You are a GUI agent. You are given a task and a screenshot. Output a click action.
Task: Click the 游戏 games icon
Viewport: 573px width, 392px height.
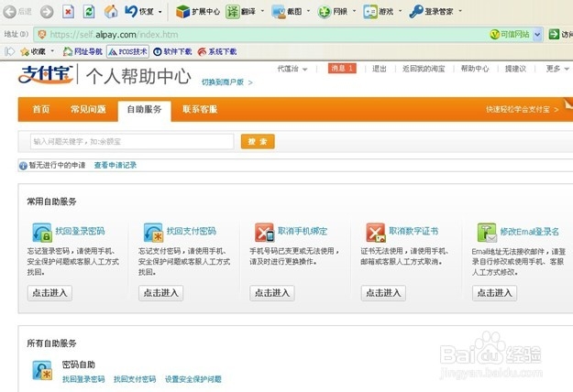pos(369,12)
